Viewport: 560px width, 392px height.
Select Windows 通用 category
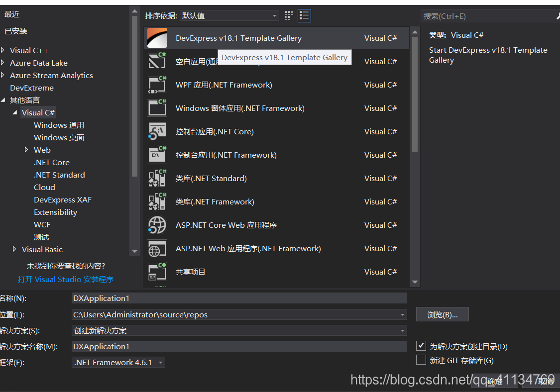coord(59,125)
